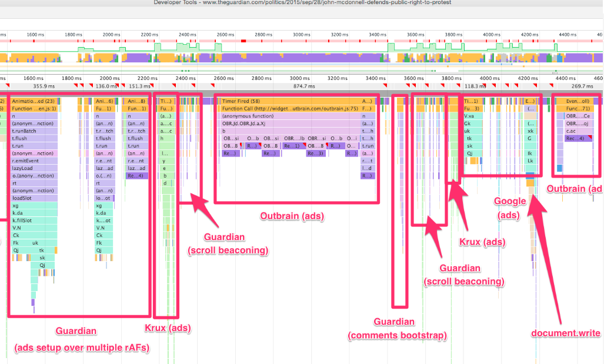Select the 'Animatio...ed (23)' flame chart bar

click(34, 101)
